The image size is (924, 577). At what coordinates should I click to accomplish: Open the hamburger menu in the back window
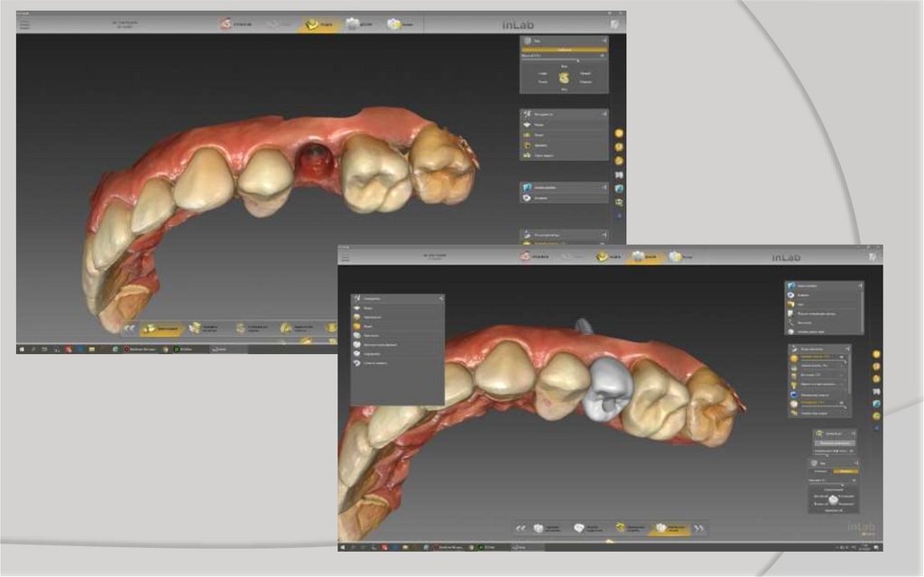[24, 24]
